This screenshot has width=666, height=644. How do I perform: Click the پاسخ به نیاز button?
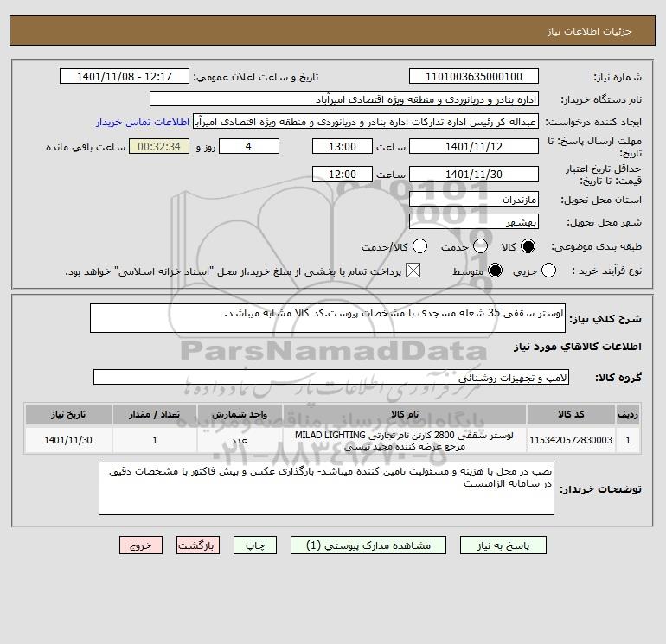pyautogui.click(x=503, y=545)
